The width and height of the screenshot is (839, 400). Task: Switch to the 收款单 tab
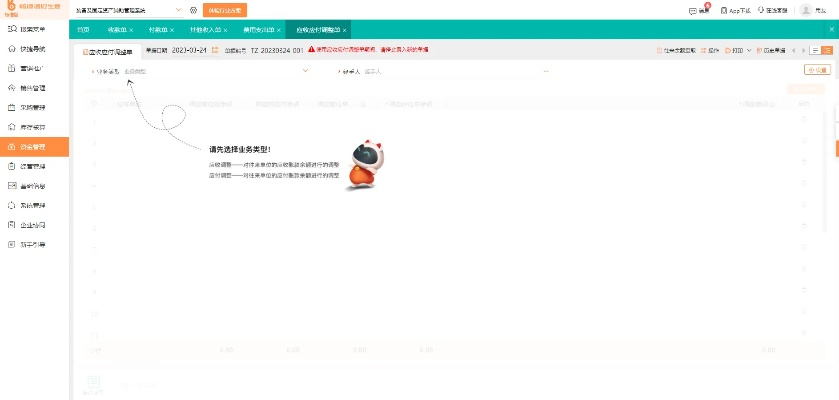pos(118,30)
